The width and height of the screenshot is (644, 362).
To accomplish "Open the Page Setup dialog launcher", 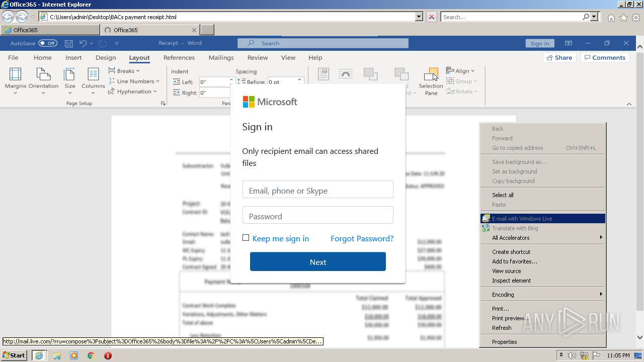I will tap(163, 104).
